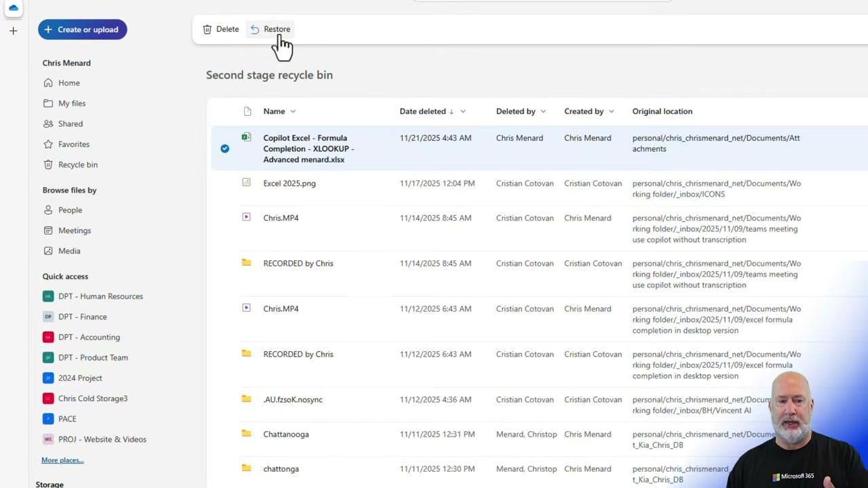Open the 2024 Project quick access item

(x=80, y=378)
